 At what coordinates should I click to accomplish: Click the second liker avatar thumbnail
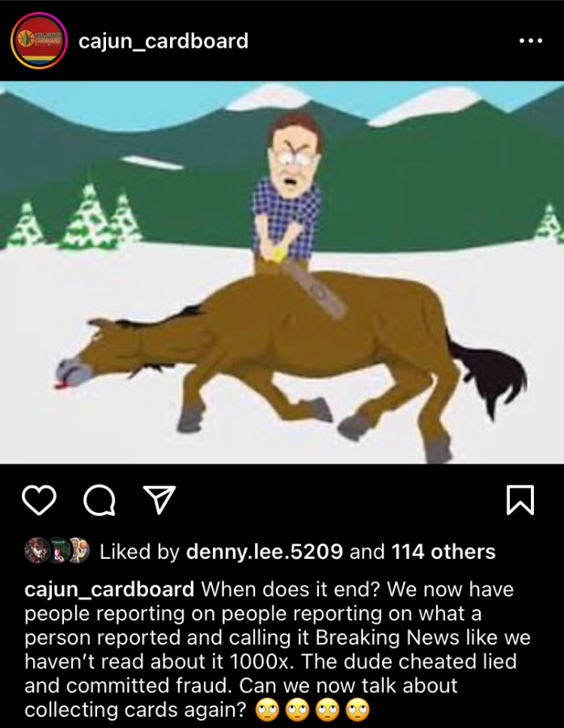(57, 551)
